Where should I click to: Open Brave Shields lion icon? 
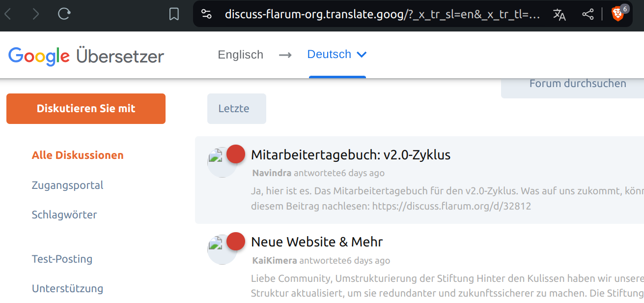618,14
